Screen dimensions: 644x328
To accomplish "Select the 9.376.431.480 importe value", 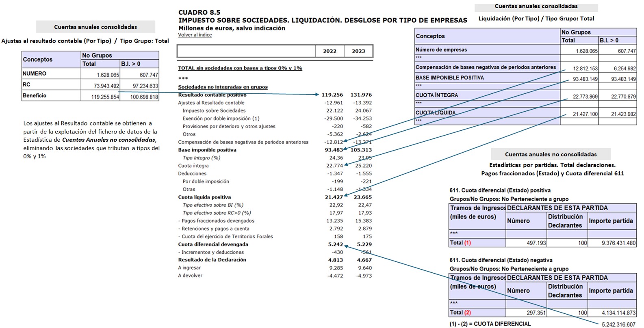I will pyautogui.click(x=618, y=243).
